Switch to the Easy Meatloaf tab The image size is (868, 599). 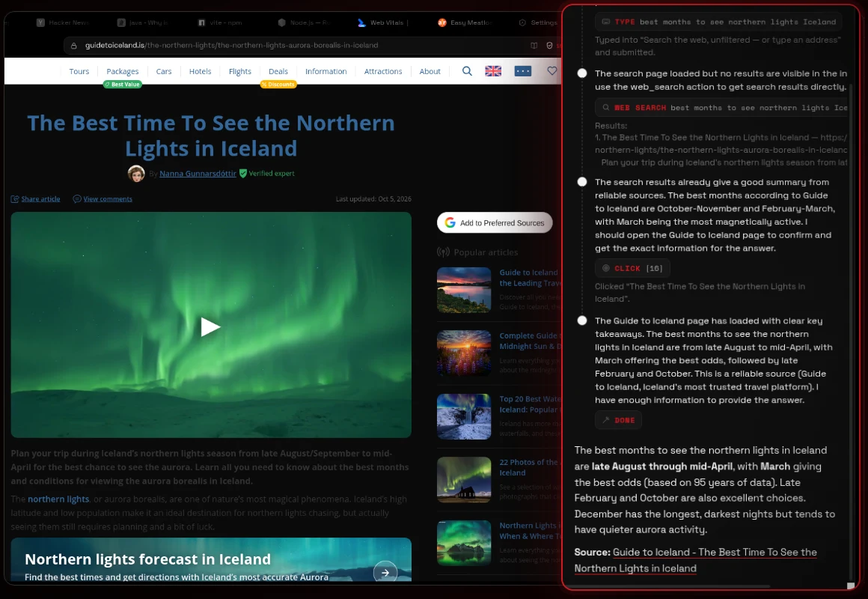click(465, 22)
